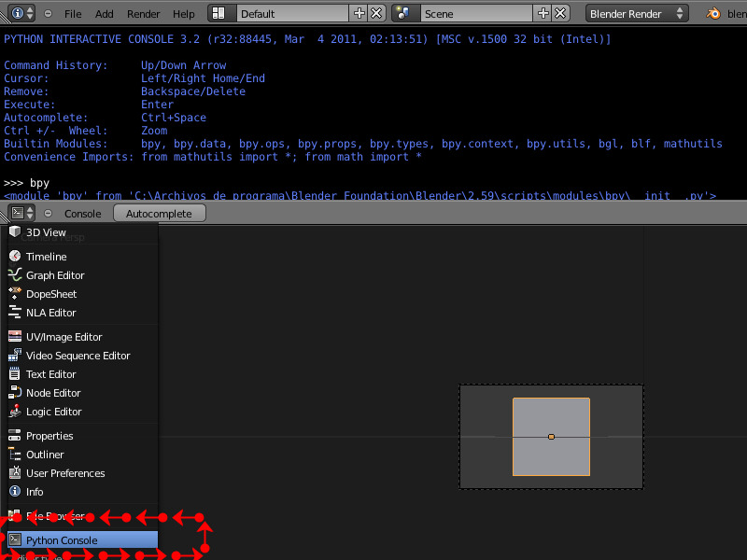Click the cube's orange origin point
This screenshot has height=560, width=747.
click(x=551, y=437)
